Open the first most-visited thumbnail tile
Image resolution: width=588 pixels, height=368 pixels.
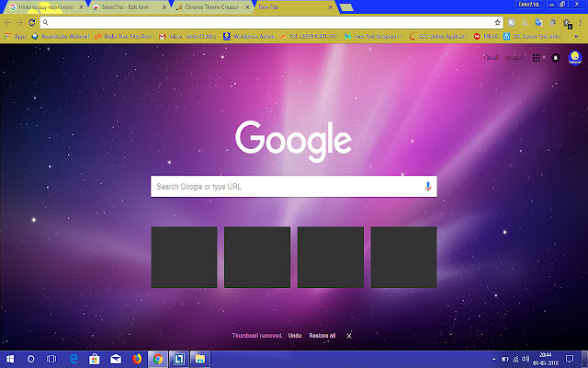tap(184, 258)
